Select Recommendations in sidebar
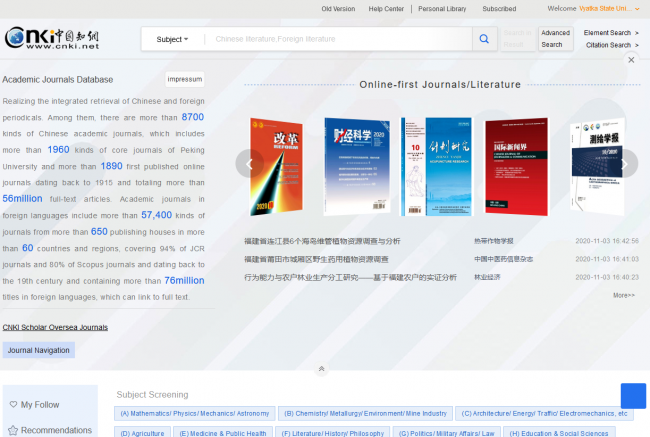 (56, 430)
